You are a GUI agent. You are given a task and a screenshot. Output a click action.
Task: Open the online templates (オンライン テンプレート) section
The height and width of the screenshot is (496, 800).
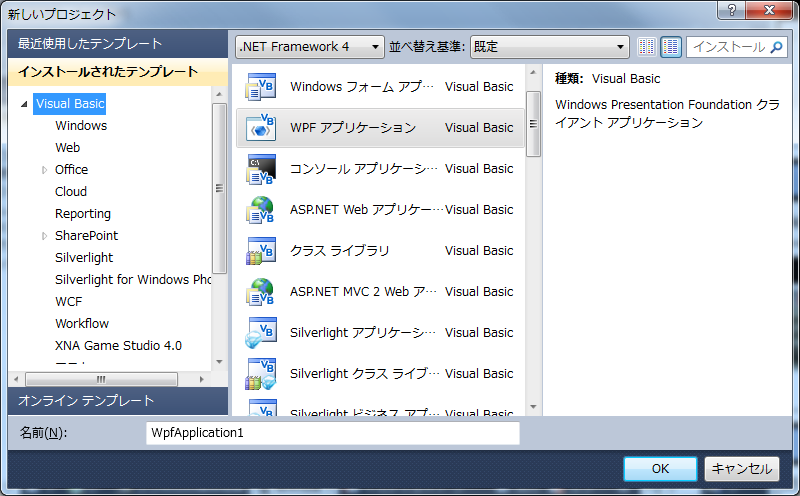click(x=118, y=401)
